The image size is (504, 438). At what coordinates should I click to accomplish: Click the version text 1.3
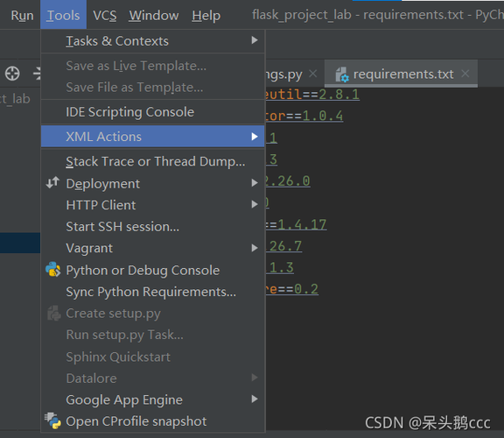click(281, 267)
